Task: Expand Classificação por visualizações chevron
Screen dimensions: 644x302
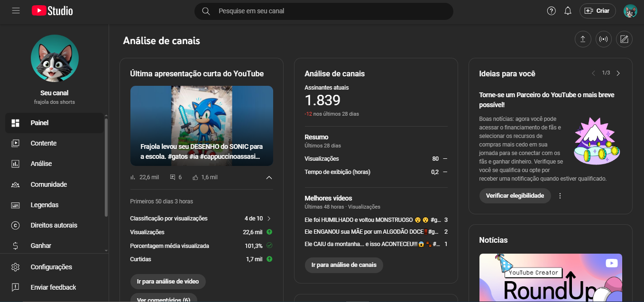Action: point(269,219)
